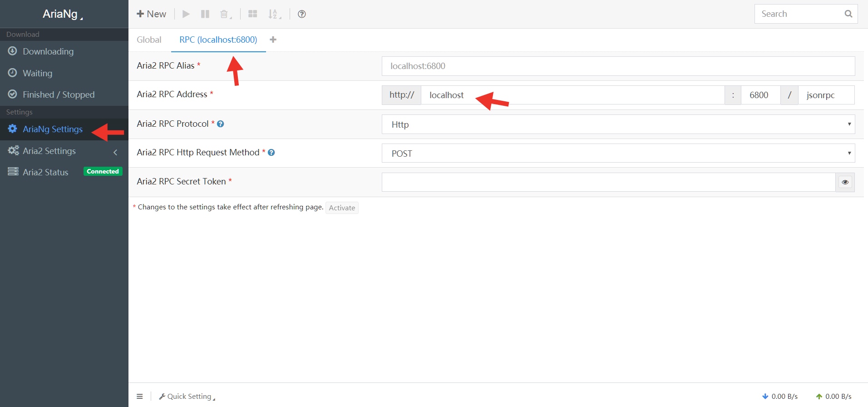
Task: Click the AriaNg Settings gear icon
Action: pyautogui.click(x=13, y=129)
